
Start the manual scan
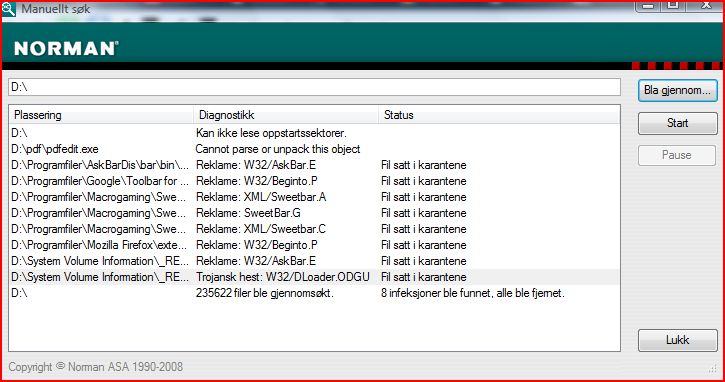[677, 123]
